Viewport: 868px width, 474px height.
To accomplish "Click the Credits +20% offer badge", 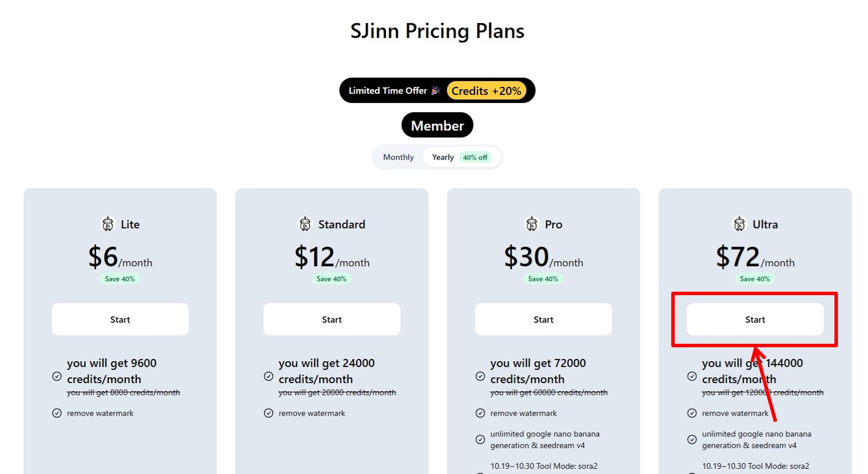I will click(x=486, y=91).
